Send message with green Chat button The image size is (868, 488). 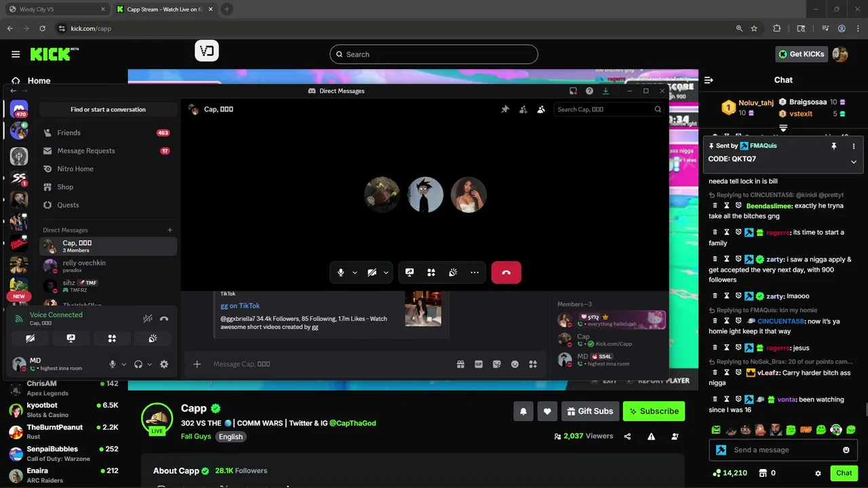pos(844,473)
